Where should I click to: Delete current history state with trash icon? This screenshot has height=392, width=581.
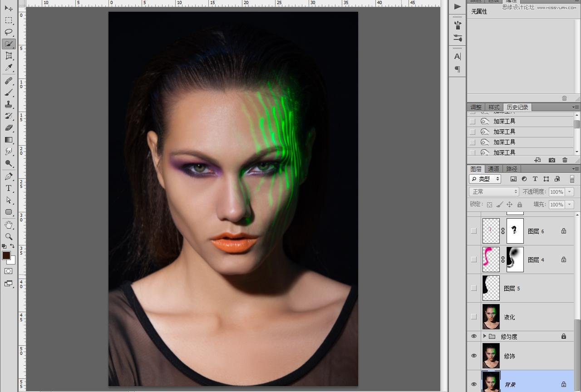[565, 160]
